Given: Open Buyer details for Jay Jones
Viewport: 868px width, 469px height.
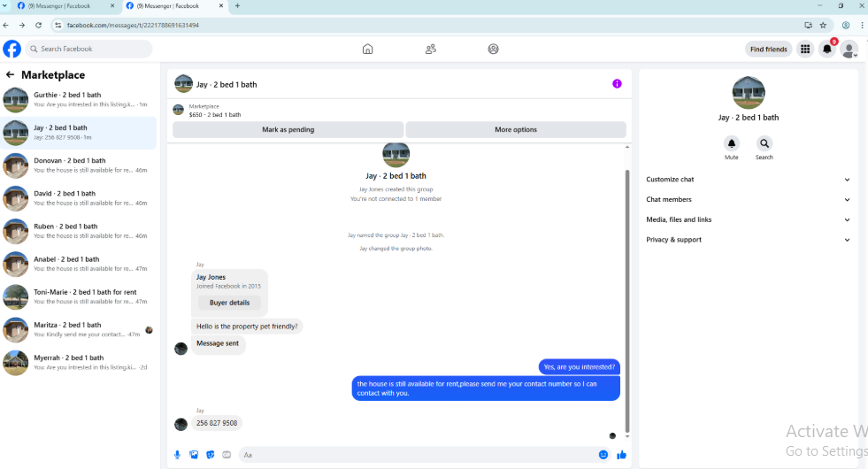Looking at the screenshot, I should click(x=229, y=303).
